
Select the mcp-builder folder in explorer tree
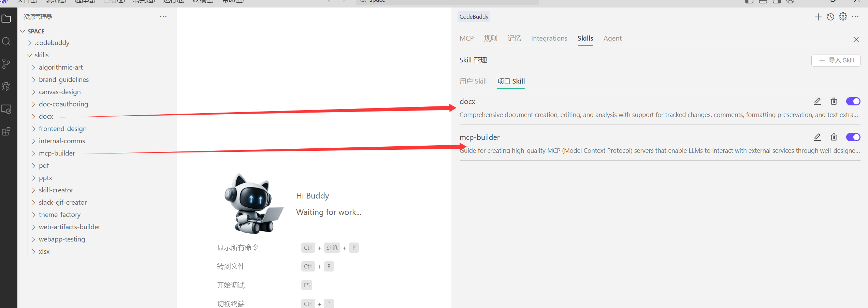(x=57, y=153)
